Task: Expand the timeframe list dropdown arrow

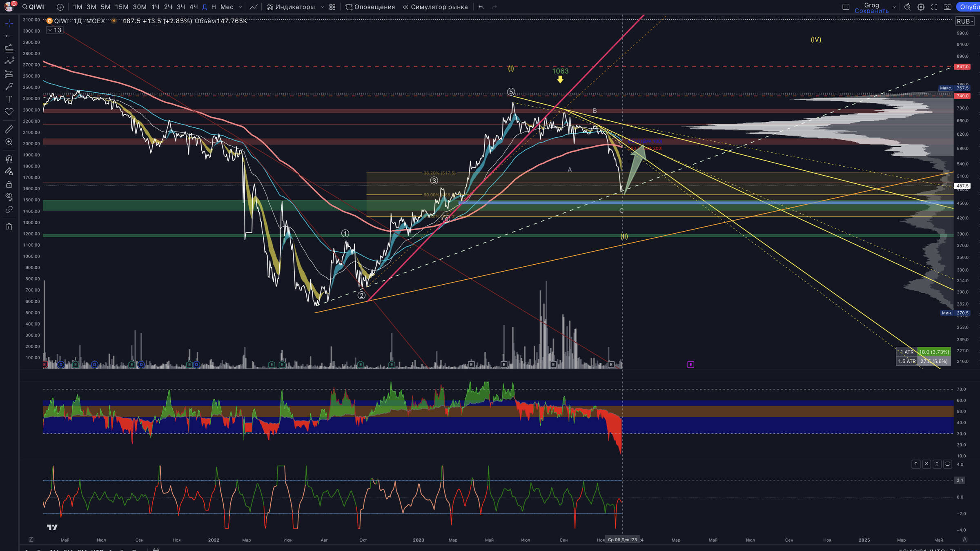Action: coord(240,7)
